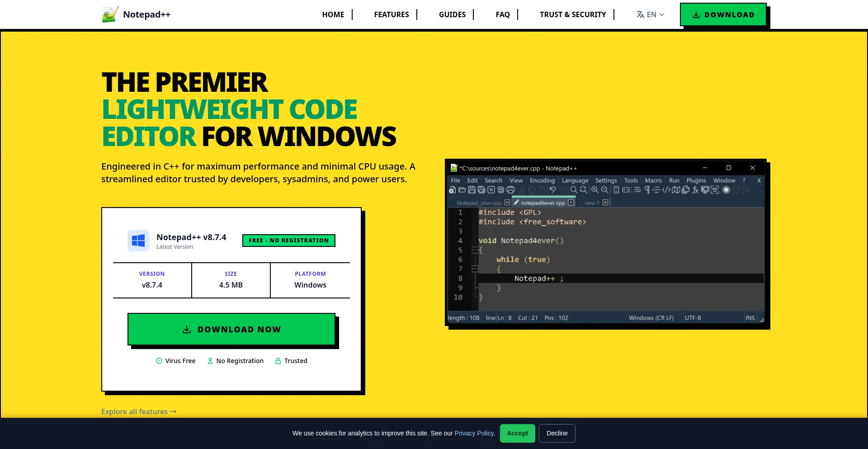Click the DOWNLOAD NOW button

(x=231, y=329)
